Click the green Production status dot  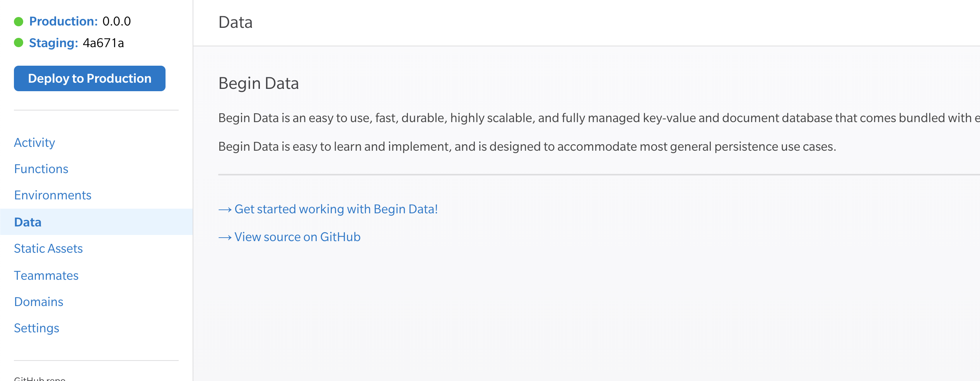[19, 22]
